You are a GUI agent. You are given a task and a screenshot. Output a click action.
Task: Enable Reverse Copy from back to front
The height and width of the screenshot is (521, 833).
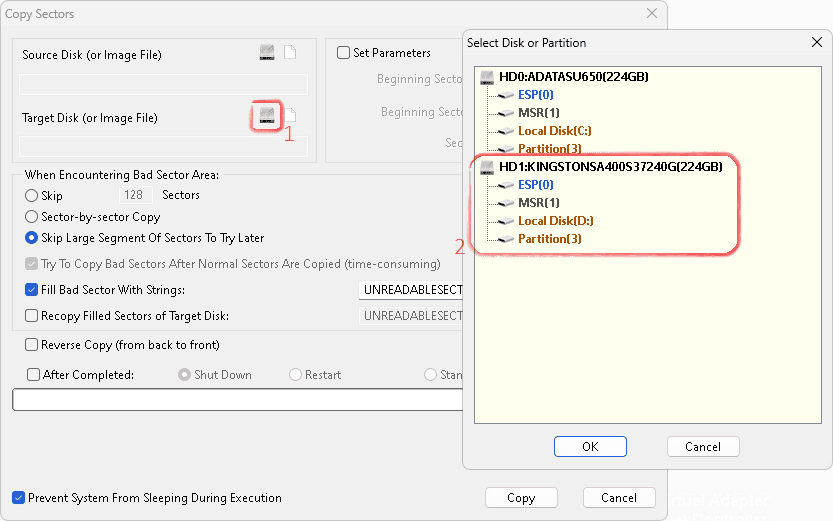[32, 345]
